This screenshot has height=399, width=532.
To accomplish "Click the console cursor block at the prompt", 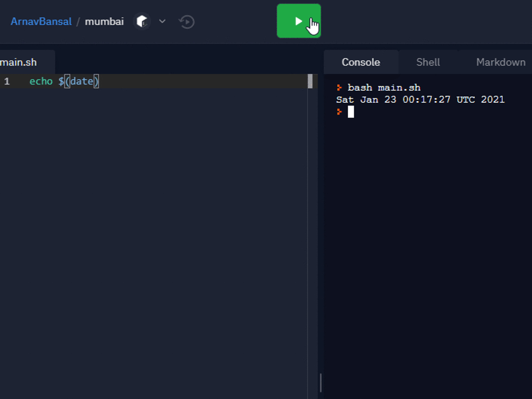I will tap(351, 112).
